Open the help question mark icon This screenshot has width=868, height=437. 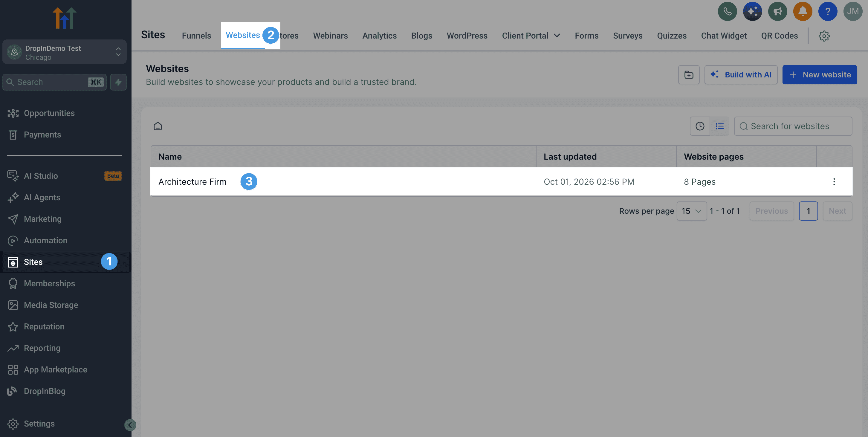pos(828,11)
